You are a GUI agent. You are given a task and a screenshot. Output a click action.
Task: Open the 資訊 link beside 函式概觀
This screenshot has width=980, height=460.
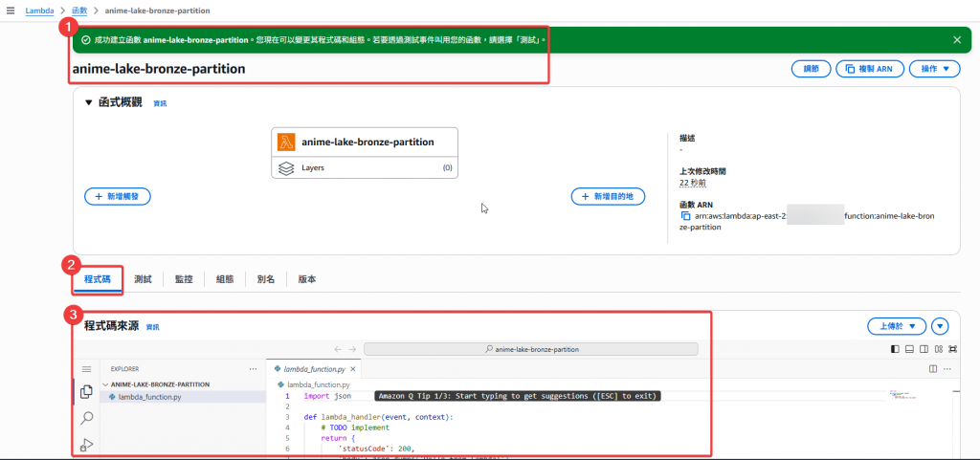pyautogui.click(x=160, y=103)
